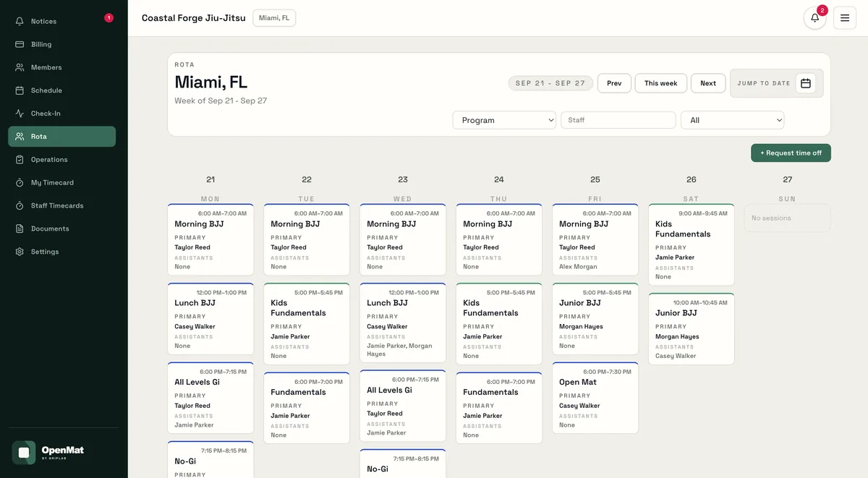
Task: Click the My Timecard stopwatch icon
Action: tap(20, 183)
